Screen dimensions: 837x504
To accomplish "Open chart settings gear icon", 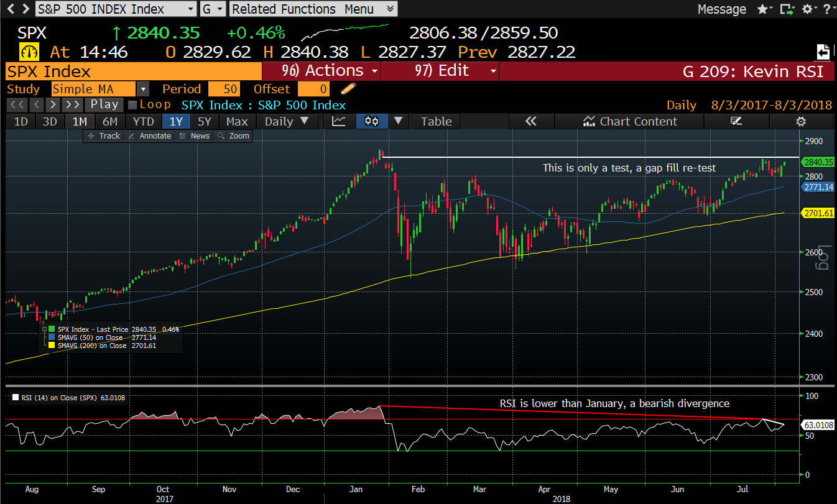I will [x=801, y=121].
